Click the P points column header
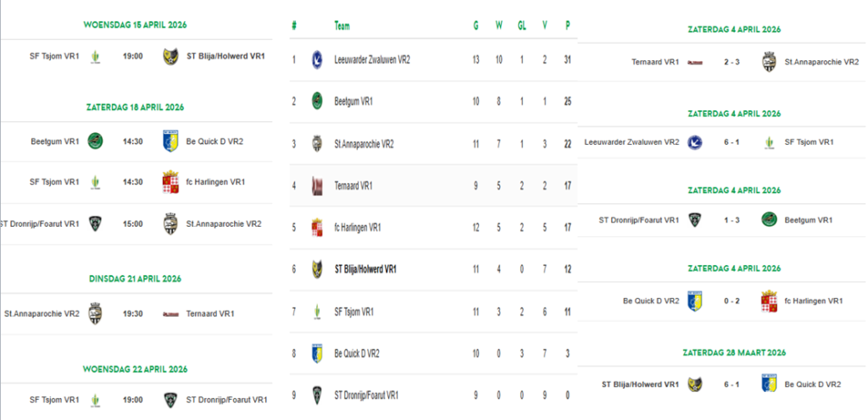Image resolution: width=868 pixels, height=420 pixels. pos(567,25)
